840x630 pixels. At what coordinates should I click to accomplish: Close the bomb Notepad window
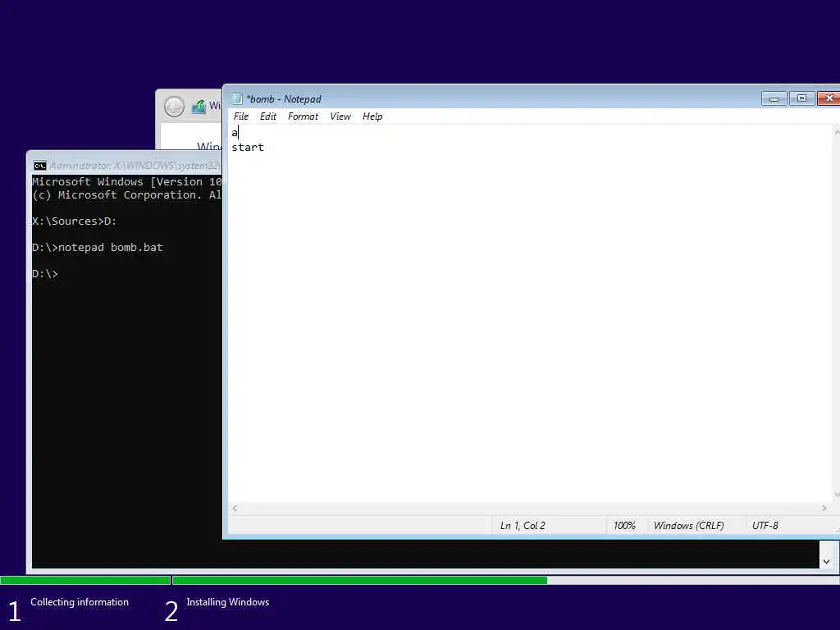[829, 98]
